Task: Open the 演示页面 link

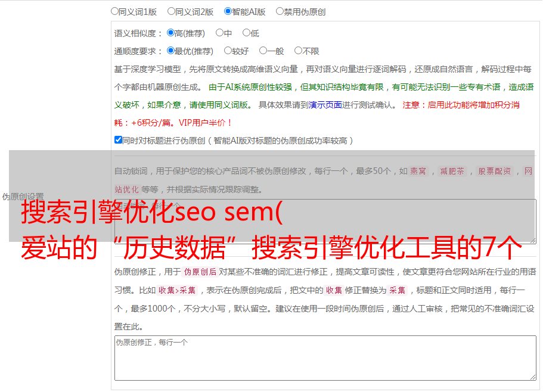Action: 325,105
